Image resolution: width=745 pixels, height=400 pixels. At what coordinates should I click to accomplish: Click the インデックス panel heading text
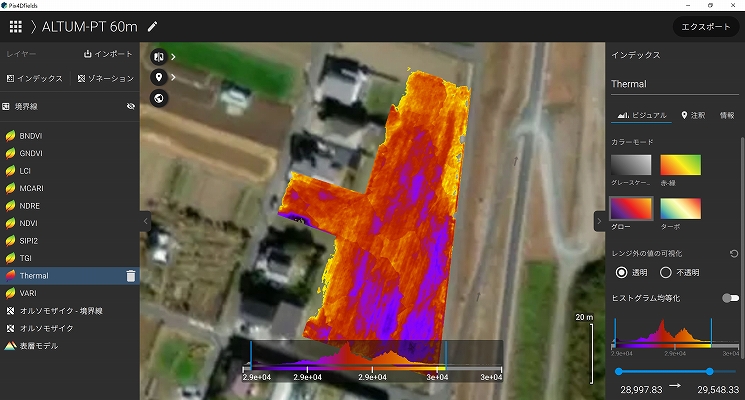(x=636, y=55)
